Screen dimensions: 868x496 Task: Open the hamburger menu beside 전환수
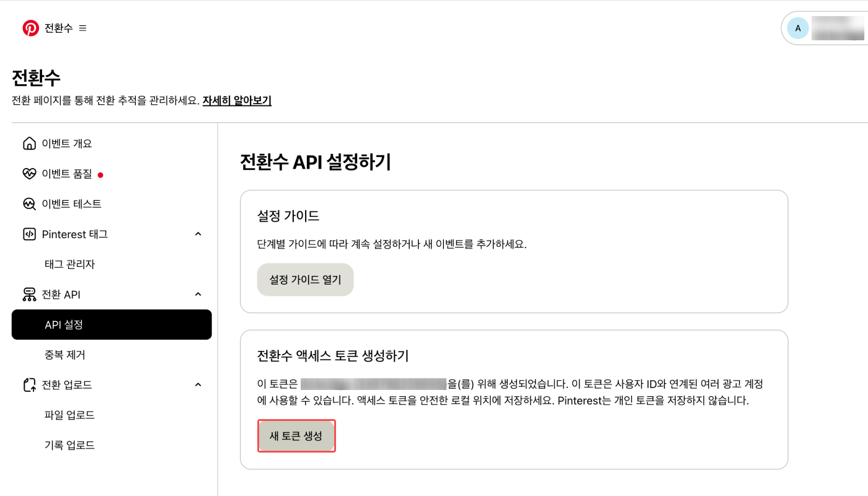tap(83, 28)
